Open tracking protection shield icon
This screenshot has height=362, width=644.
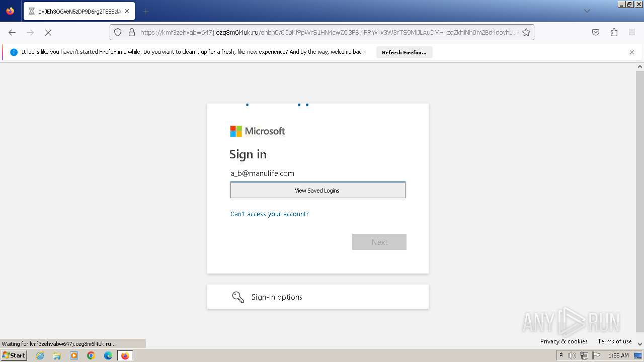[x=118, y=32]
